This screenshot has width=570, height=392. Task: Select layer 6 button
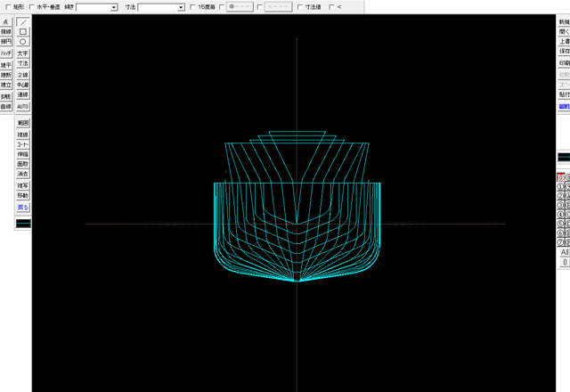pyautogui.click(x=561, y=233)
